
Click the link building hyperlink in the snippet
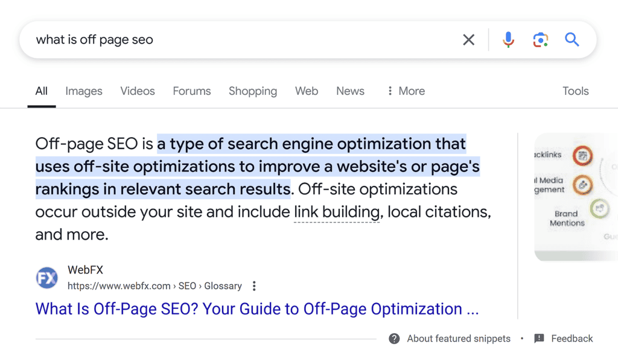(x=336, y=211)
